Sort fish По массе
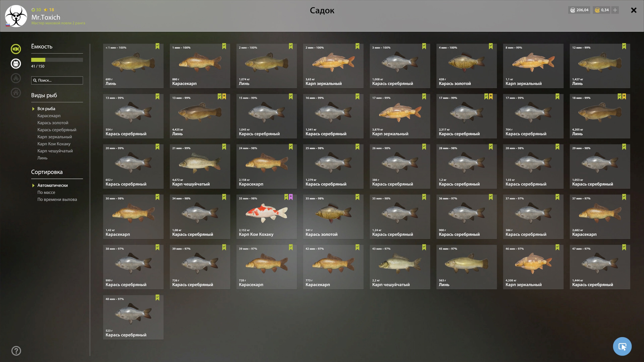The width and height of the screenshot is (644, 362). [x=46, y=192]
